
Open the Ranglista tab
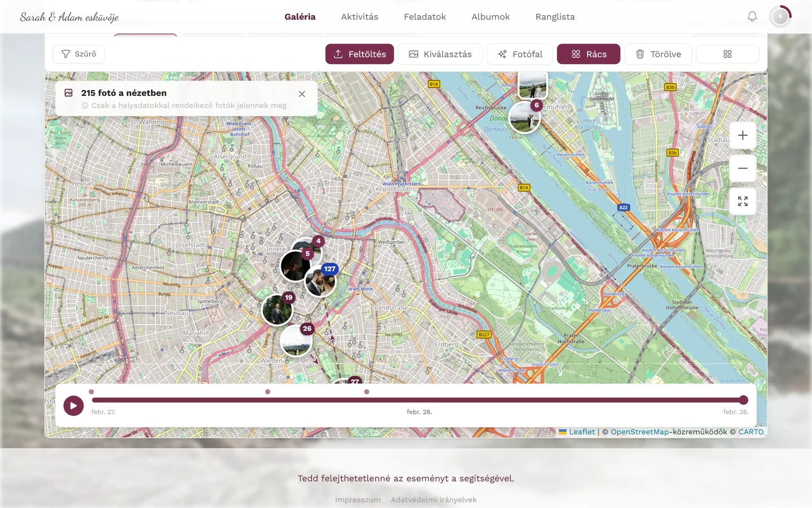[x=555, y=17]
